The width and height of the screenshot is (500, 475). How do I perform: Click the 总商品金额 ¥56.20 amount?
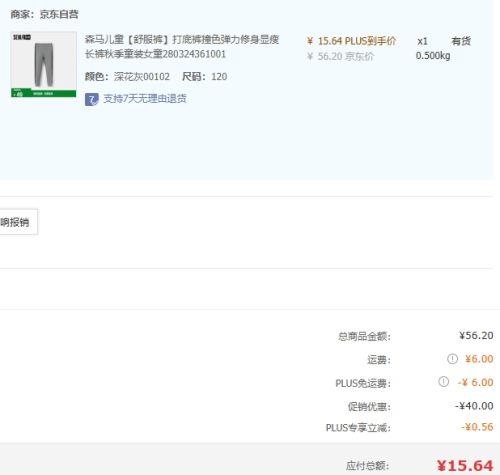point(476,335)
